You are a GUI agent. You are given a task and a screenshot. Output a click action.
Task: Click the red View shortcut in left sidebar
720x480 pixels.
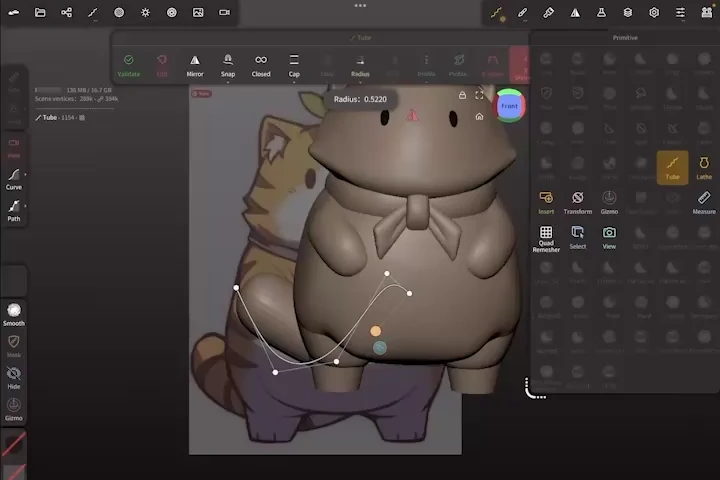point(14,148)
